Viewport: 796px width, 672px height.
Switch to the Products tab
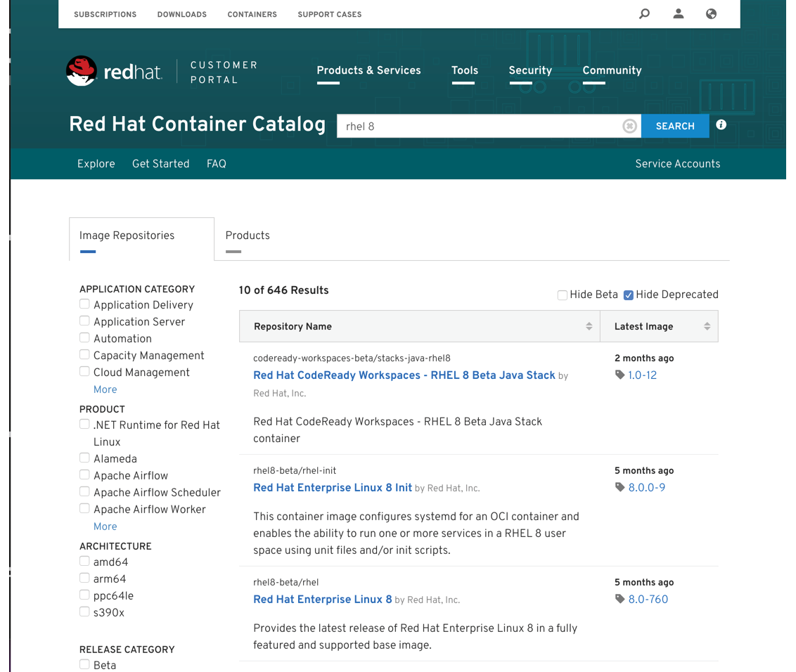pos(248,235)
